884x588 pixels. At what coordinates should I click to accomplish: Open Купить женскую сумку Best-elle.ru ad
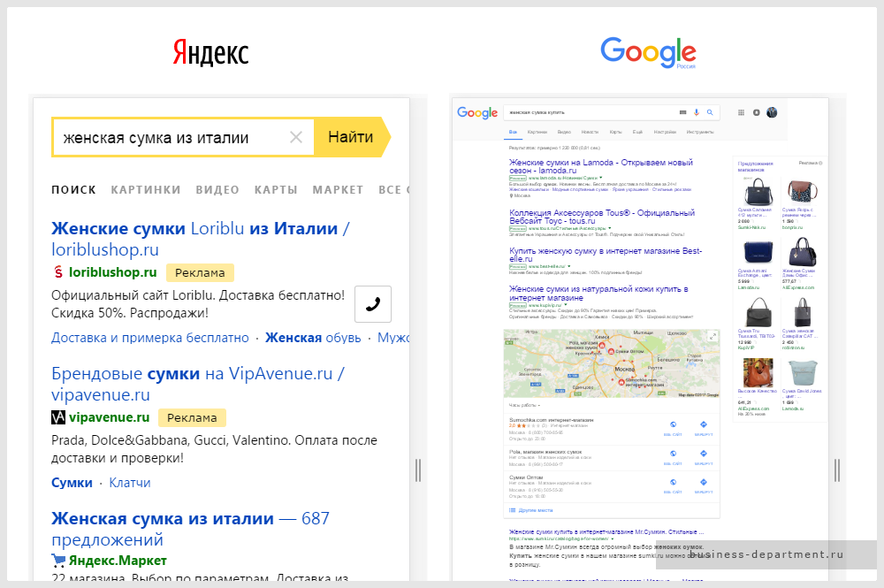click(606, 255)
